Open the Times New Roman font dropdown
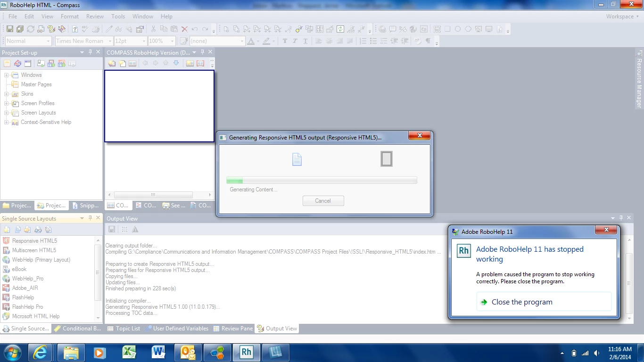Image resolution: width=644 pixels, height=362 pixels. point(110,41)
